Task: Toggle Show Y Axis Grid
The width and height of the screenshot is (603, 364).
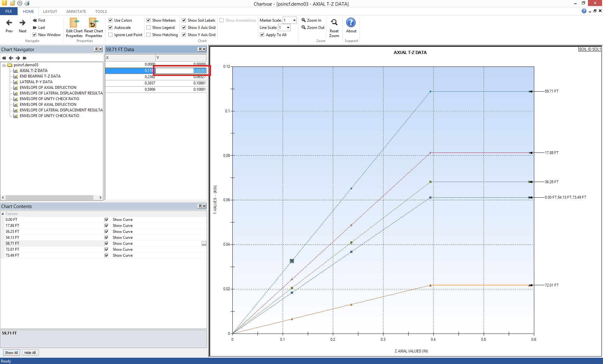Action: point(184,35)
